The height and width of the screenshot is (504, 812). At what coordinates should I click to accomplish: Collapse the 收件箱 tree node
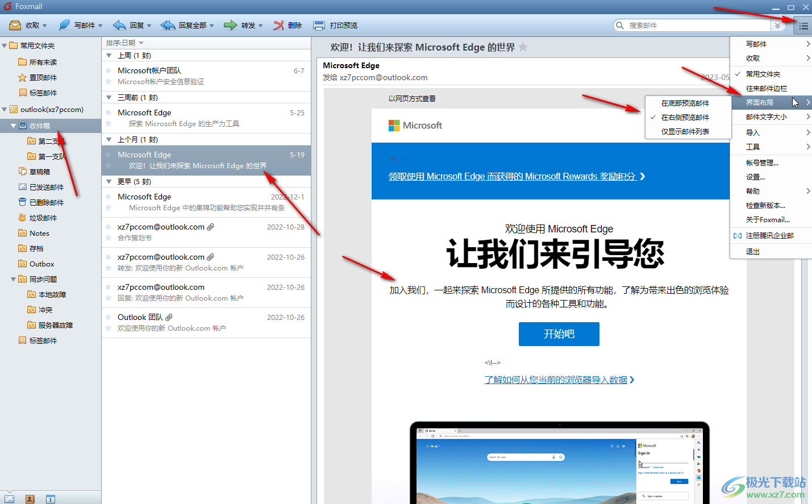point(14,126)
